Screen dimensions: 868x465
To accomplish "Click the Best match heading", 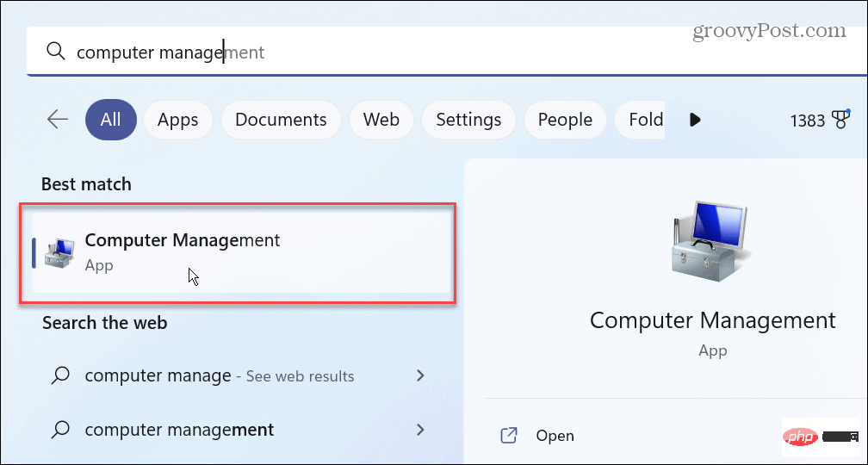I will 86,183.
